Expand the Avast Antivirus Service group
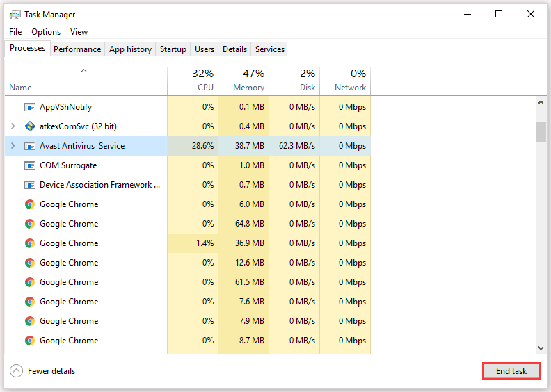This screenshot has width=551, height=392. click(x=13, y=146)
